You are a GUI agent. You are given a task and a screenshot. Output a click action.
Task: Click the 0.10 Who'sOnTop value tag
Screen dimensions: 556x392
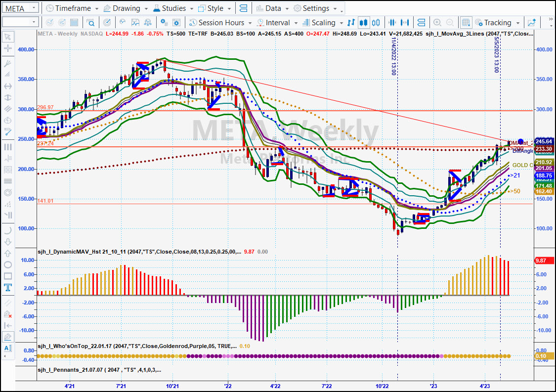click(544, 356)
